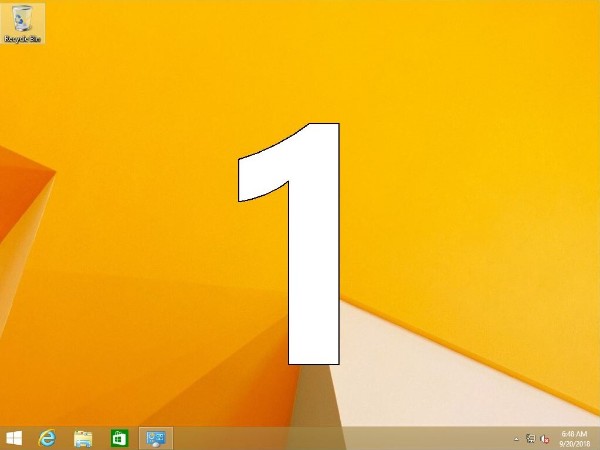Select the Recycle Bin desktop icon
600x450 pixels.
[x=22, y=24]
